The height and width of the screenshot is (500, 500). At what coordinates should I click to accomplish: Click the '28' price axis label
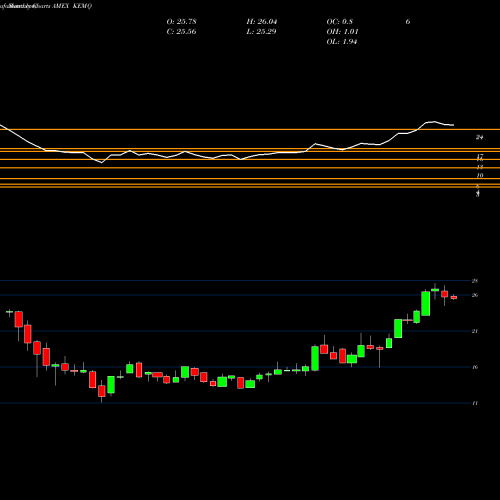(x=475, y=281)
